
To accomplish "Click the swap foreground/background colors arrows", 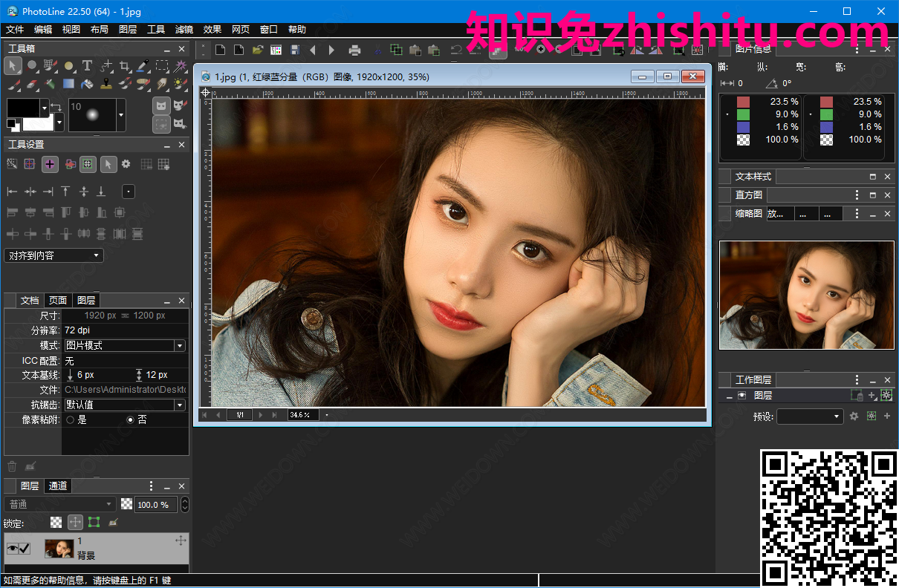I will [56, 107].
